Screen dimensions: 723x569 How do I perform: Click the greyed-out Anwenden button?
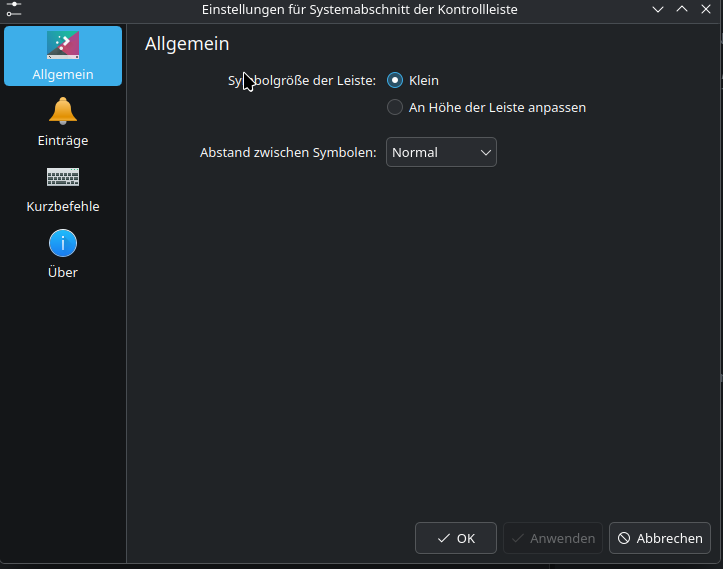point(553,538)
